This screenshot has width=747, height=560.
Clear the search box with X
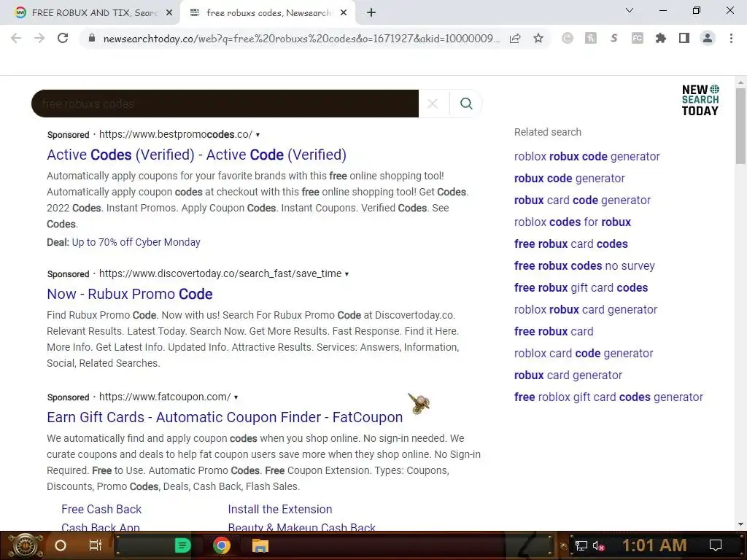pyautogui.click(x=433, y=104)
